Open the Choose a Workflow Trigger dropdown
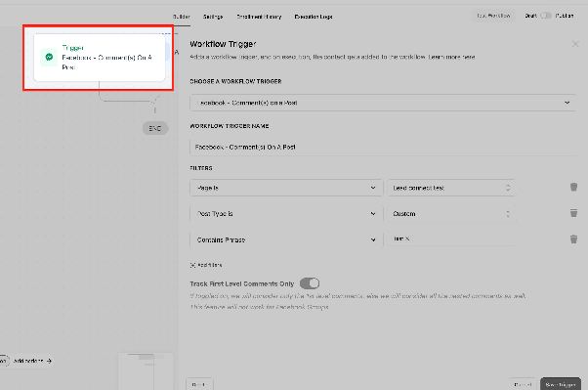588x390 pixels. [x=383, y=103]
